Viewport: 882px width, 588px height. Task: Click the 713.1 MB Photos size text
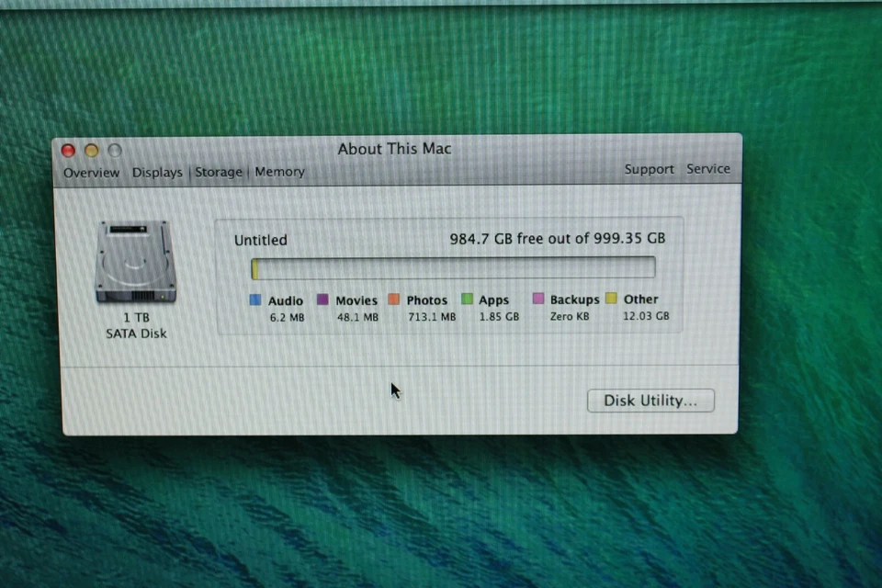tap(431, 316)
